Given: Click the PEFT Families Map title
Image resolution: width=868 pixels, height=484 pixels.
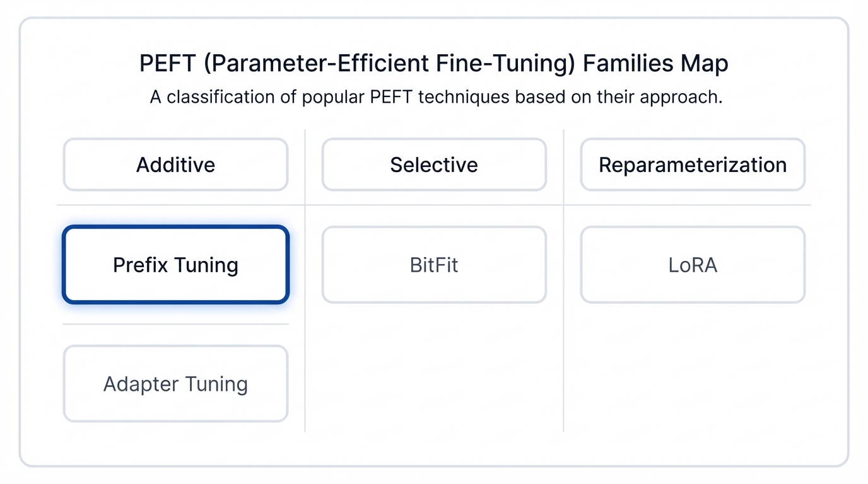Looking at the screenshot, I should tap(434, 64).
